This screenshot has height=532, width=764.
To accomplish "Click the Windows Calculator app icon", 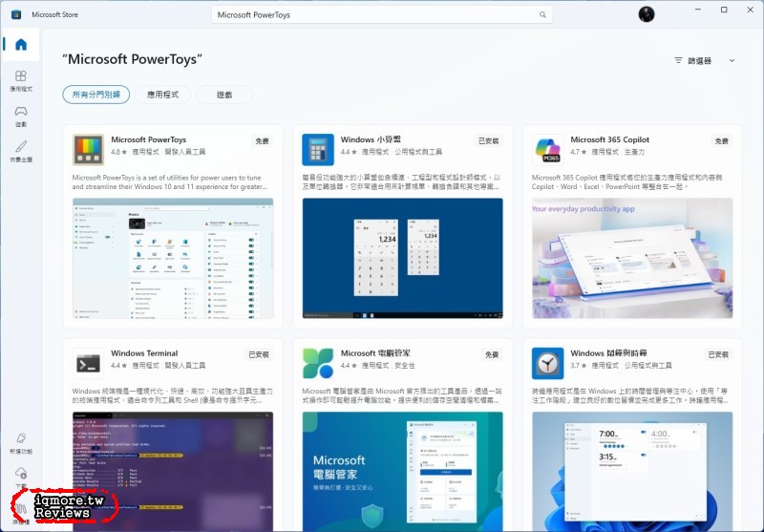I will pos(318,150).
